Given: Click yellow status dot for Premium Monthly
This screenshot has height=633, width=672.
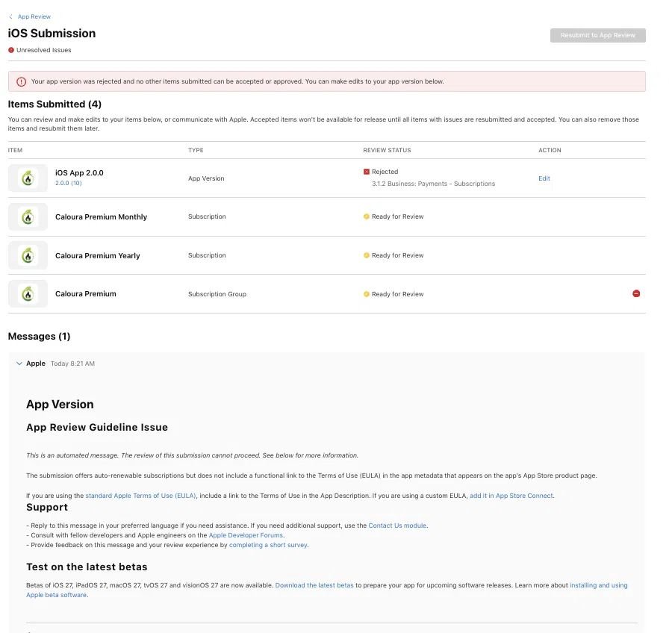Looking at the screenshot, I should pyautogui.click(x=367, y=216).
